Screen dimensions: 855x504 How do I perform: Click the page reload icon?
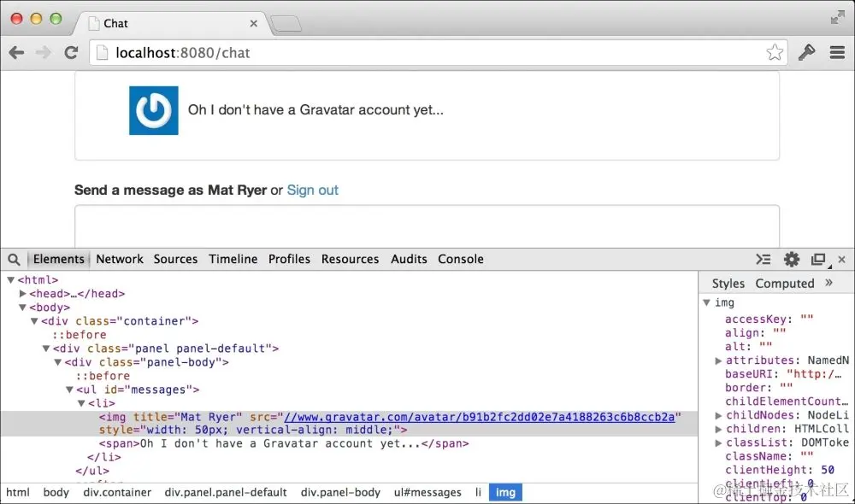tap(71, 52)
